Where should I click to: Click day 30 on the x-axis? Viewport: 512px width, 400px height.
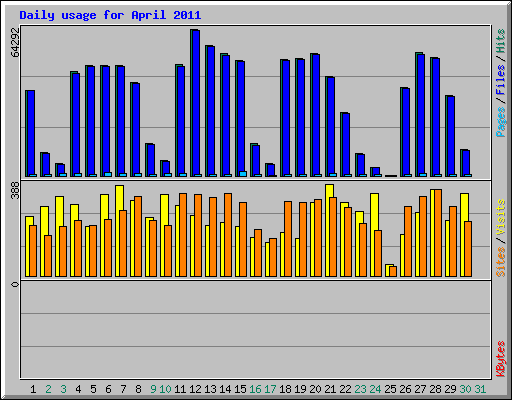pyautogui.click(x=465, y=389)
